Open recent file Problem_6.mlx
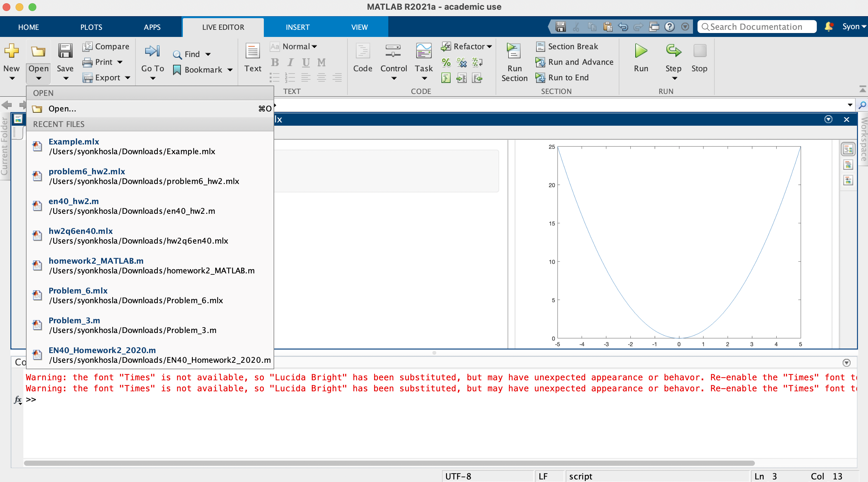This screenshot has width=868, height=482. tap(150, 295)
